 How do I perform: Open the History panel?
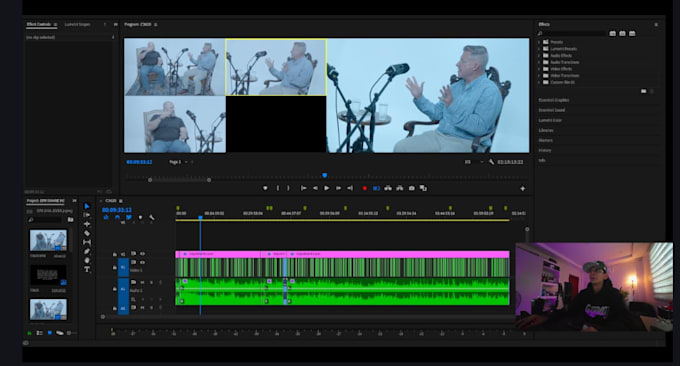tap(545, 150)
